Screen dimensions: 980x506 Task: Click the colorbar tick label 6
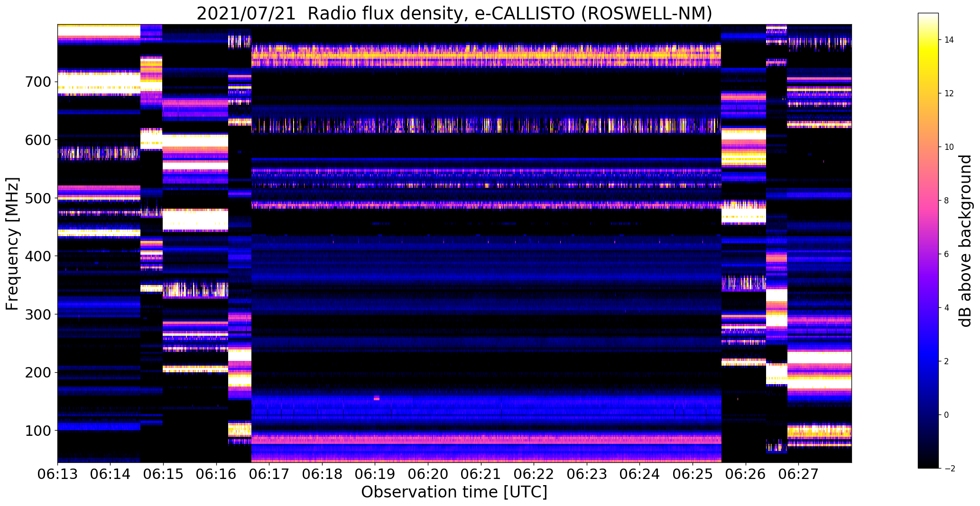(x=946, y=254)
